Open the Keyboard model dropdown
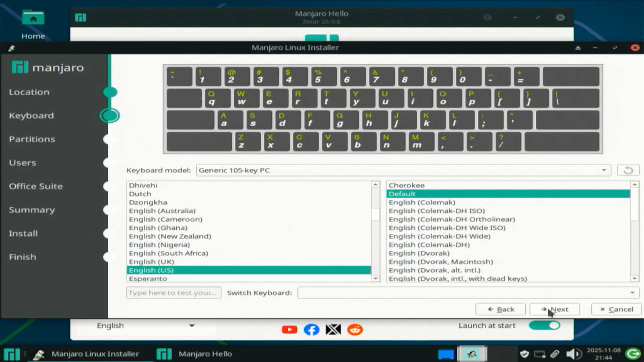The height and width of the screenshot is (362, 644). pos(403,170)
